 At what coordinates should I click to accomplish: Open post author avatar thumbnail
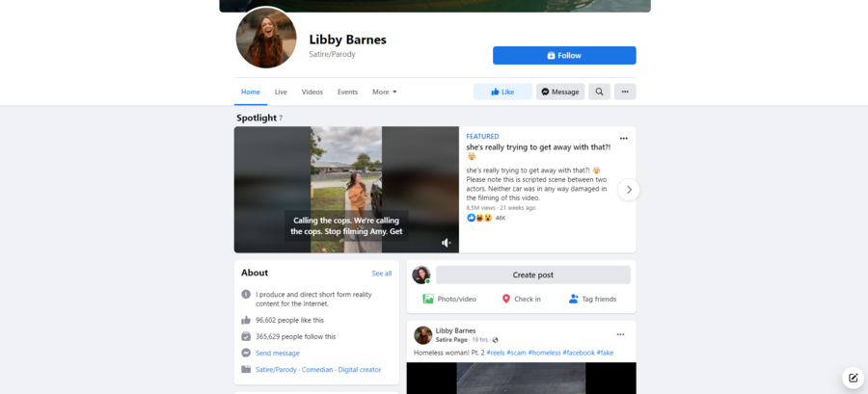tap(423, 335)
